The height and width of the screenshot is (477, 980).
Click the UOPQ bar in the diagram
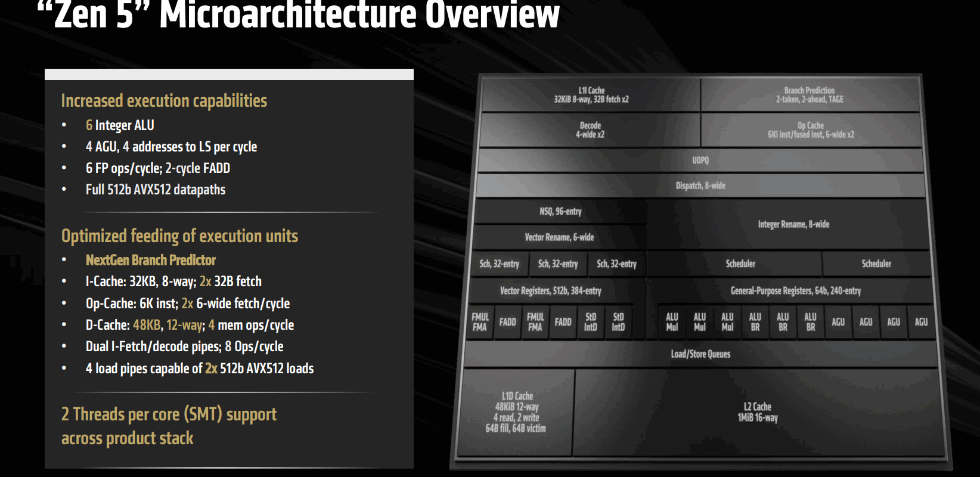[x=700, y=160]
